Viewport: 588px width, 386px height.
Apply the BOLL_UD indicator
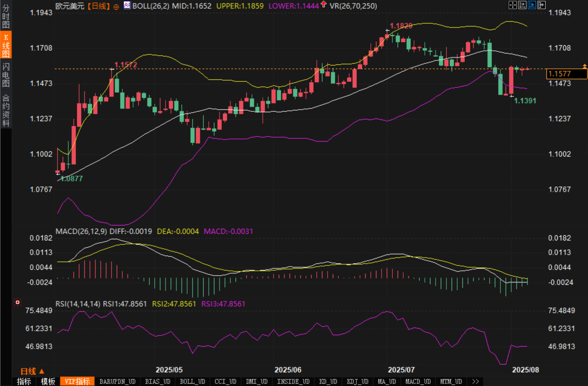click(192, 382)
